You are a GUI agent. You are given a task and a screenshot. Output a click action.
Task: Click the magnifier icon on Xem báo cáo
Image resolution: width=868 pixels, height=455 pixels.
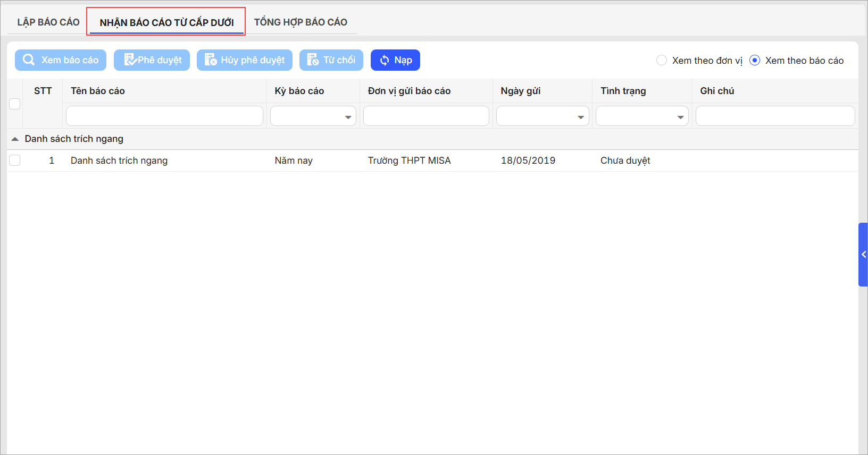click(29, 60)
